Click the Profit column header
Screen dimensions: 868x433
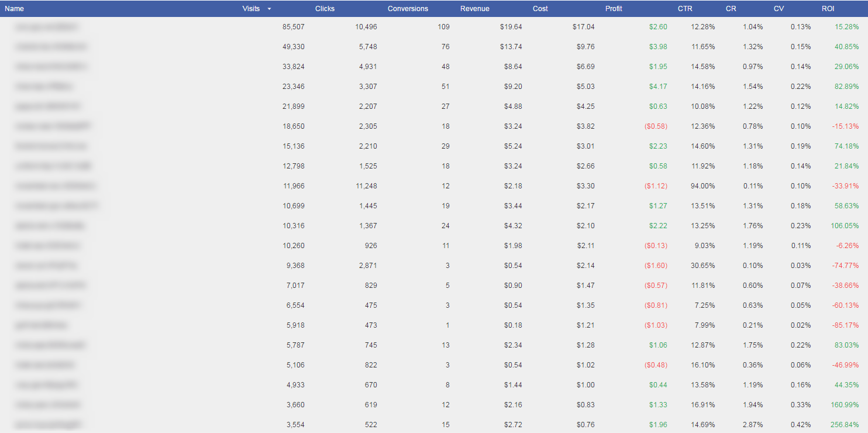[614, 9]
